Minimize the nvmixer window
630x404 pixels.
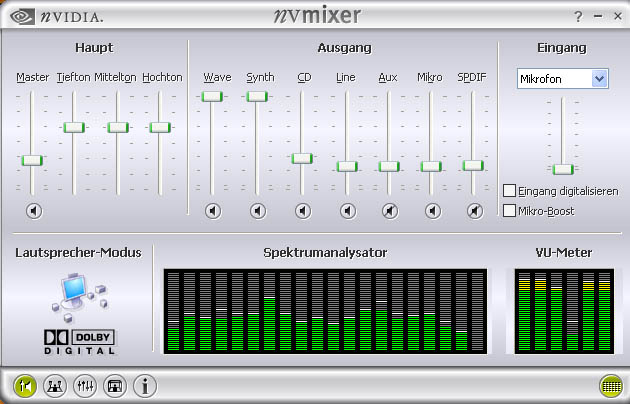(598, 16)
